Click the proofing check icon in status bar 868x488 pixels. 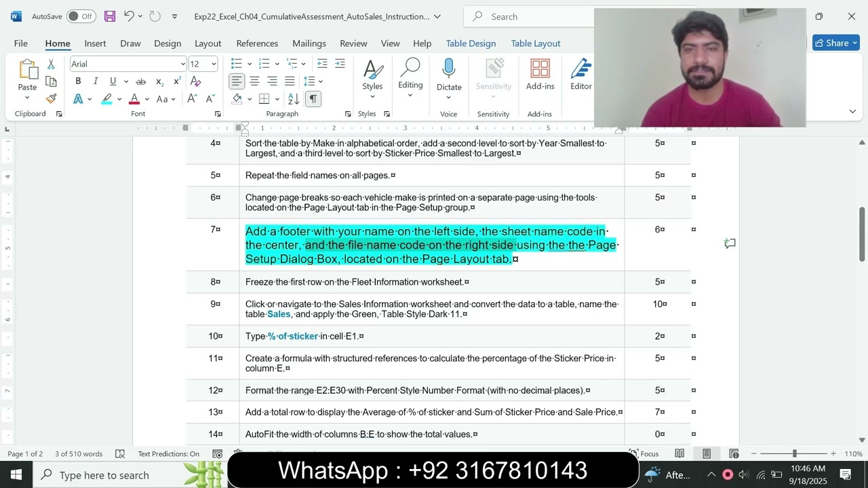pos(120,453)
